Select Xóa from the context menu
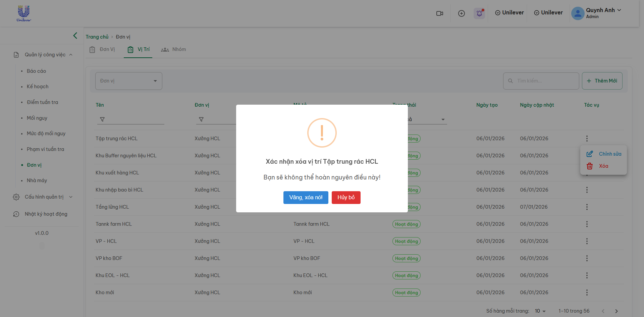 pyautogui.click(x=603, y=166)
